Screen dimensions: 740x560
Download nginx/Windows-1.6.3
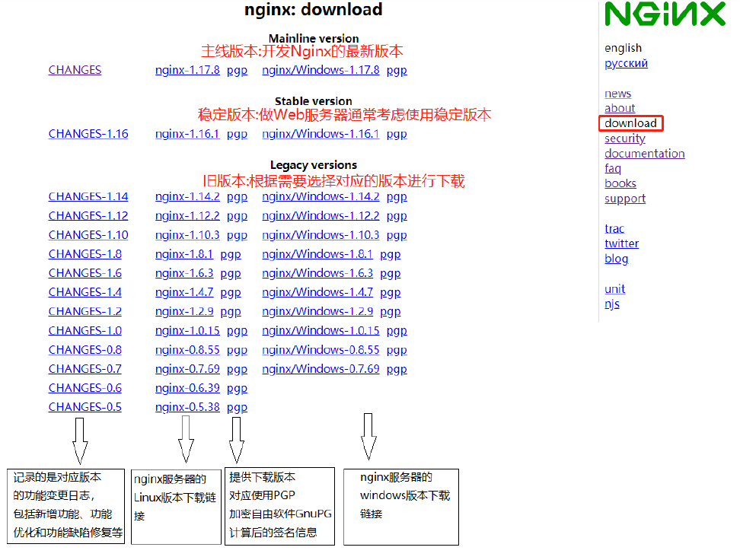[x=317, y=273]
